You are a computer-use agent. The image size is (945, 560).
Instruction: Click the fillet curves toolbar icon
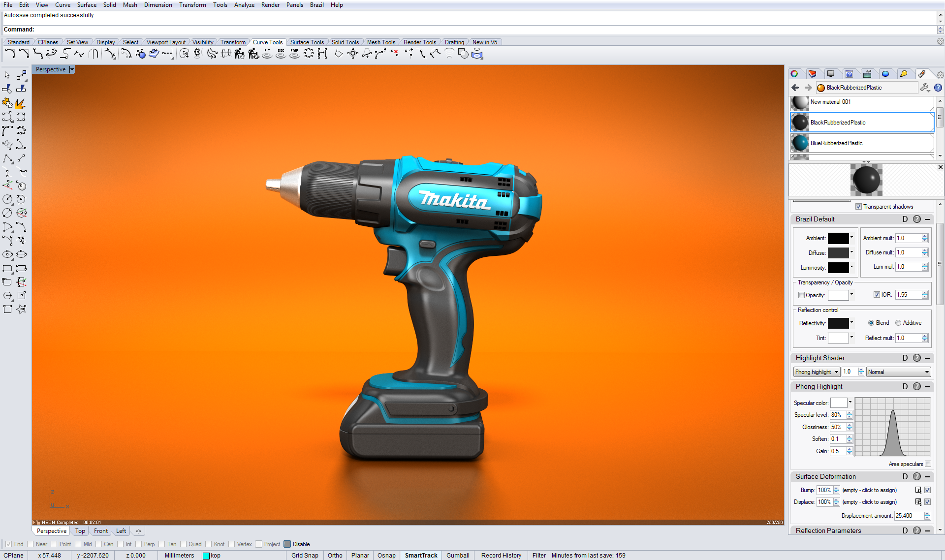(x=10, y=54)
